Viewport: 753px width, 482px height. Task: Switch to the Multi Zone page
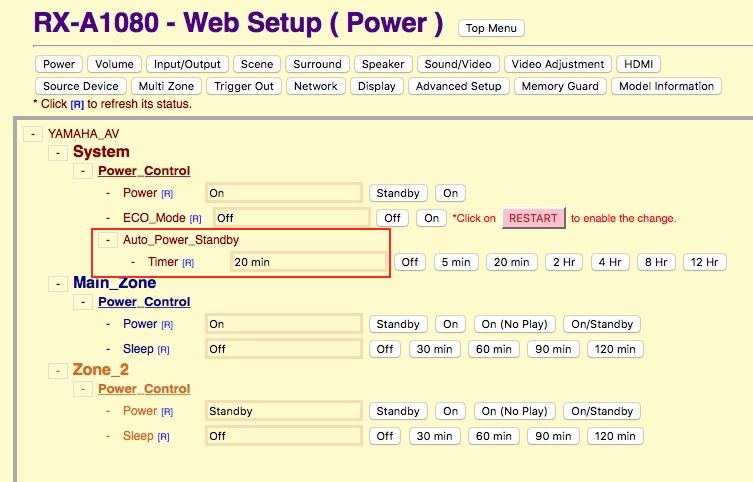(166, 86)
